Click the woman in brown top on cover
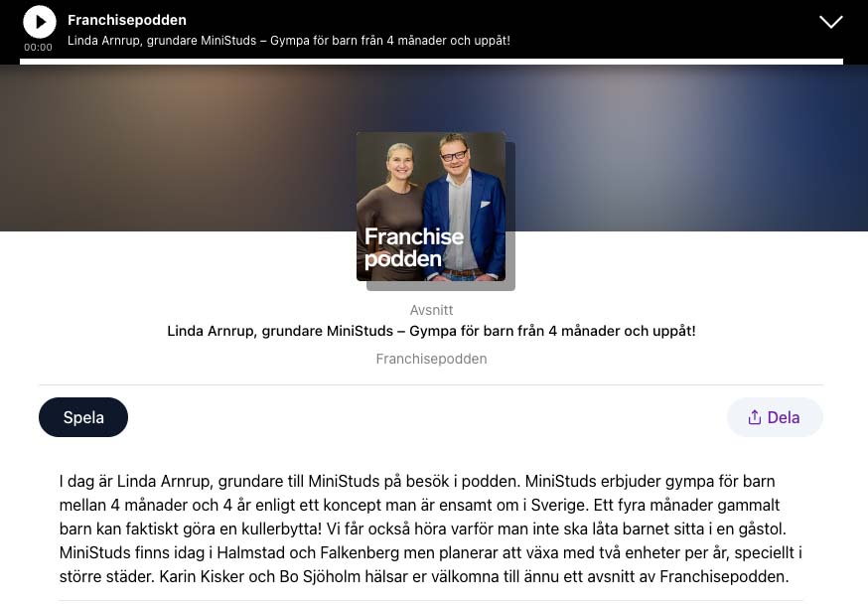The width and height of the screenshot is (868, 605). [391, 211]
